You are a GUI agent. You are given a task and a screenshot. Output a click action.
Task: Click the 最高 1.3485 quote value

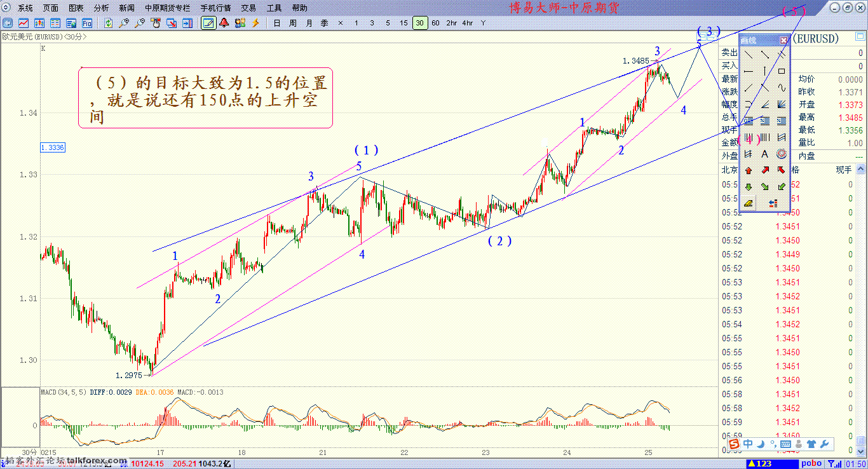850,117
